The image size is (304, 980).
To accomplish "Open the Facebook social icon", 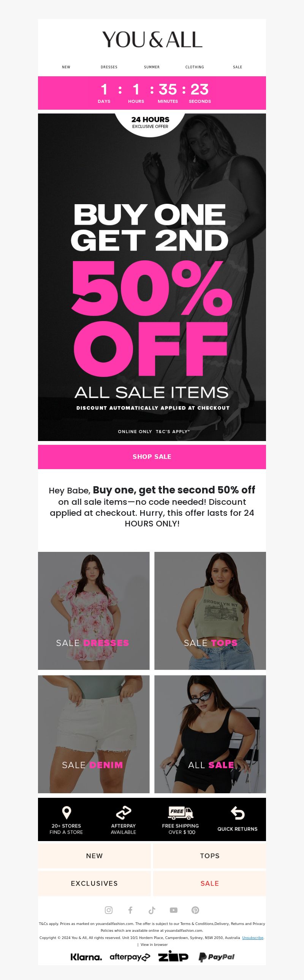I will coord(130,910).
